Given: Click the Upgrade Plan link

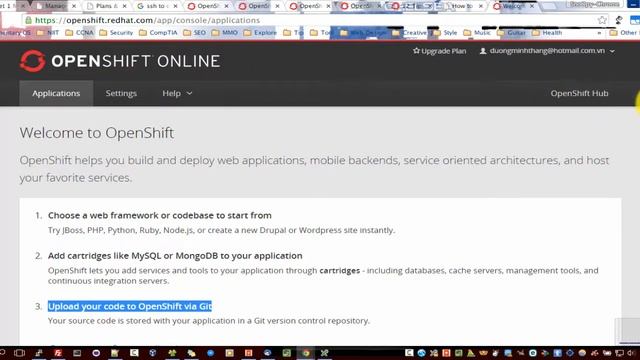Looking at the screenshot, I should 439,51.
